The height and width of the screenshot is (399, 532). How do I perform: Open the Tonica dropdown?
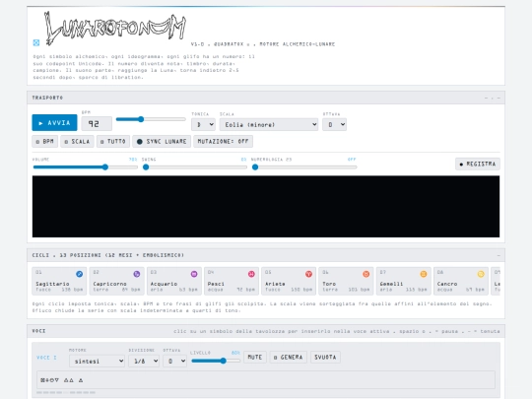coord(203,124)
